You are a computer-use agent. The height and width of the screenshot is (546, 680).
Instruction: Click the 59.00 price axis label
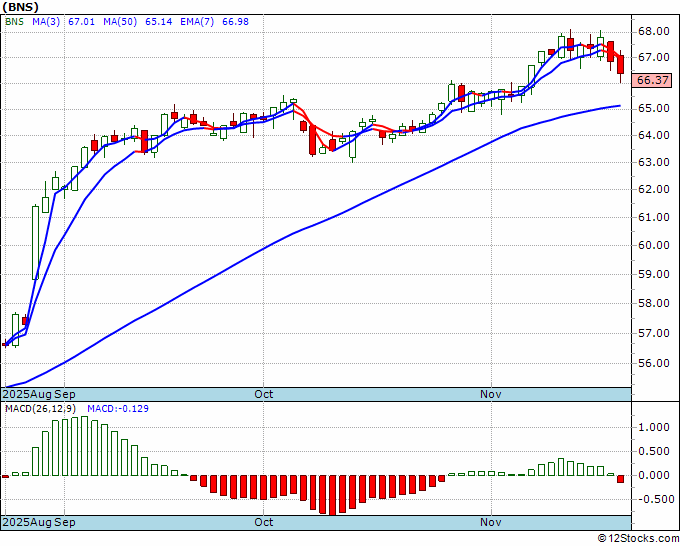653,274
